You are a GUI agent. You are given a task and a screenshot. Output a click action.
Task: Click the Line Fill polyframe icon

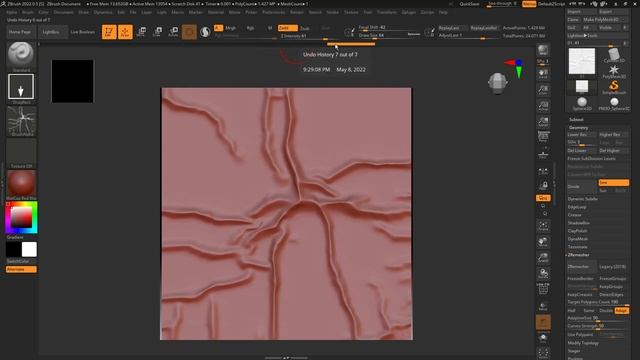[543, 289]
